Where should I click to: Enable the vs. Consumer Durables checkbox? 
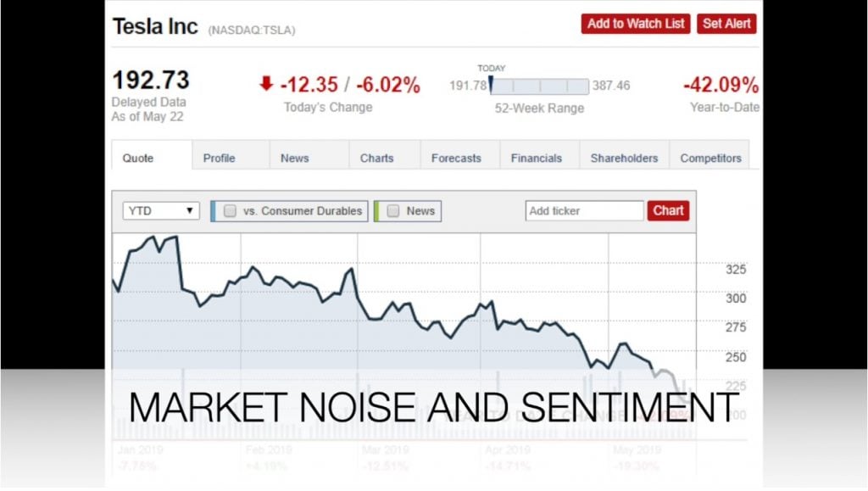(x=230, y=211)
